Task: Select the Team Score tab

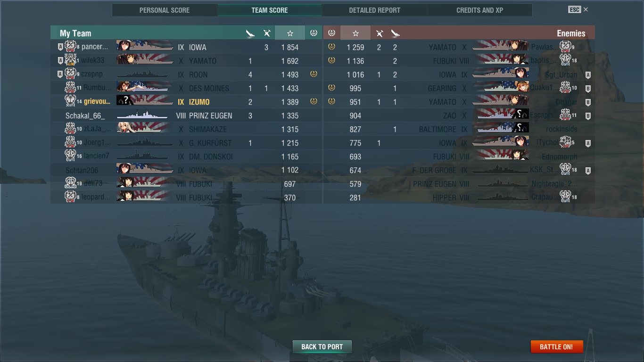Action: 269,10
